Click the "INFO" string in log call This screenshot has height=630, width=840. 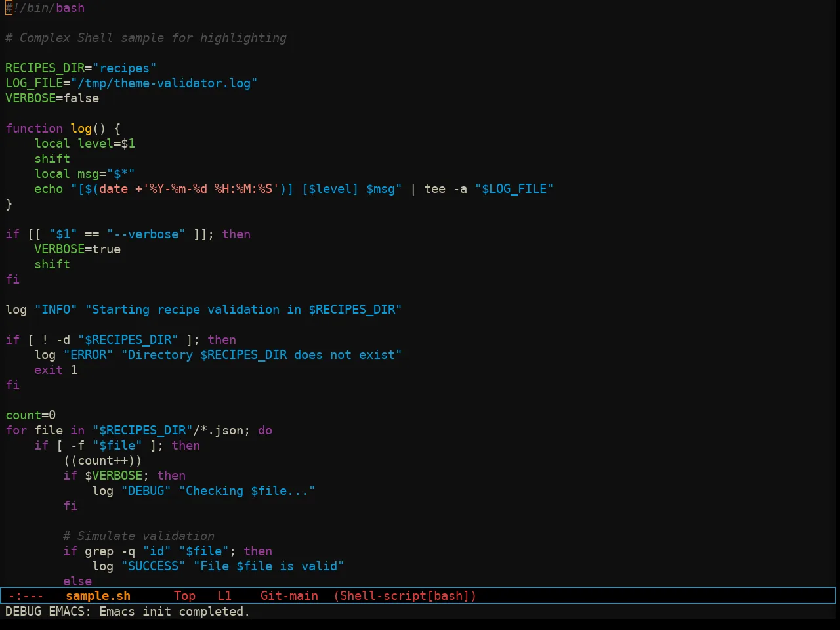(x=56, y=310)
